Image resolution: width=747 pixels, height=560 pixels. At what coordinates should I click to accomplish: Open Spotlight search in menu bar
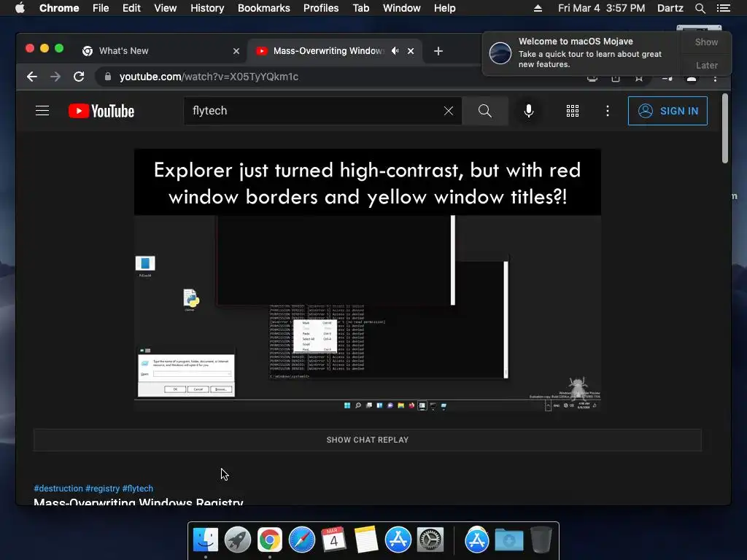700,8
